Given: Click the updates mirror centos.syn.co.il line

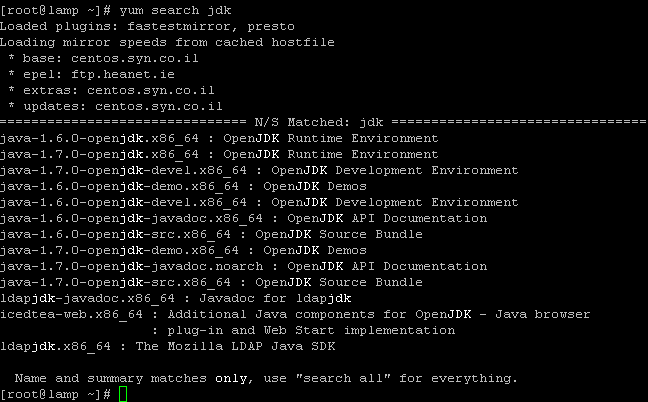Looking at the screenshot, I should point(115,107).
